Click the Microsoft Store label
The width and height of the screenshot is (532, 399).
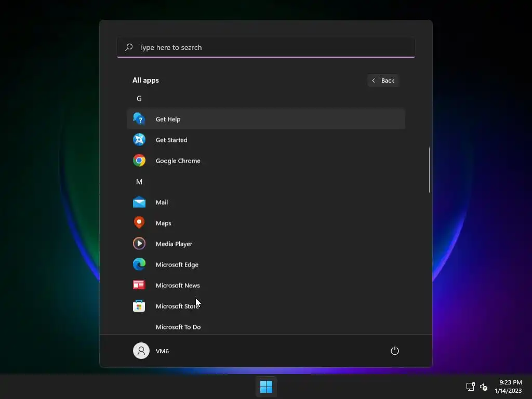coord(178,306)
